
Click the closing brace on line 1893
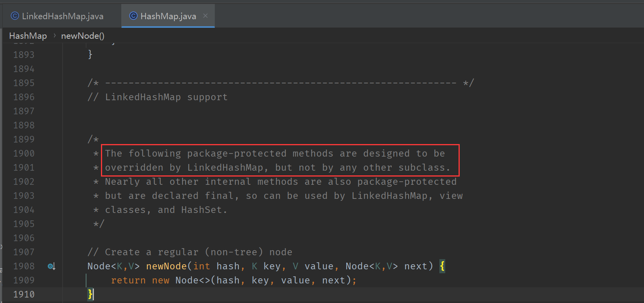pos(90,54)
